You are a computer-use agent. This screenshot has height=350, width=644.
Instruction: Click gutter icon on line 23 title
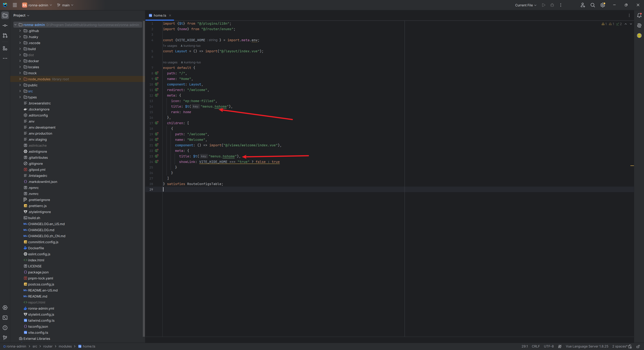pos(157,156)
